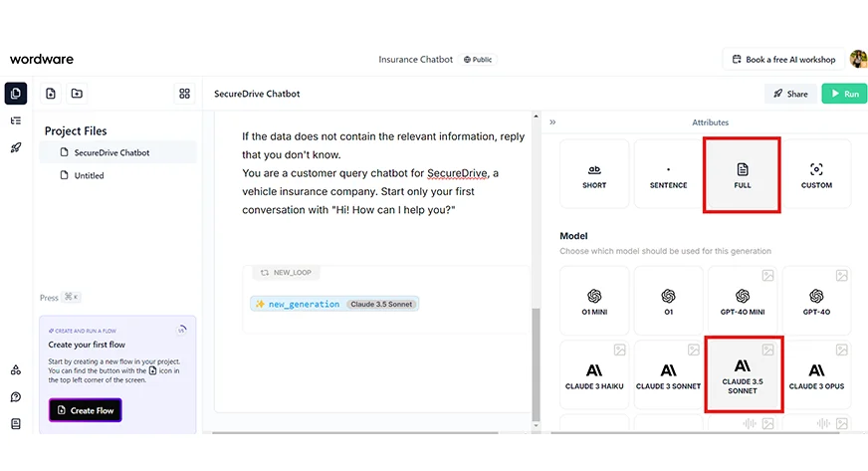Click the image icon on Claude 3 Opus card
Screen dimensions: 868x471
click(841, 350)
